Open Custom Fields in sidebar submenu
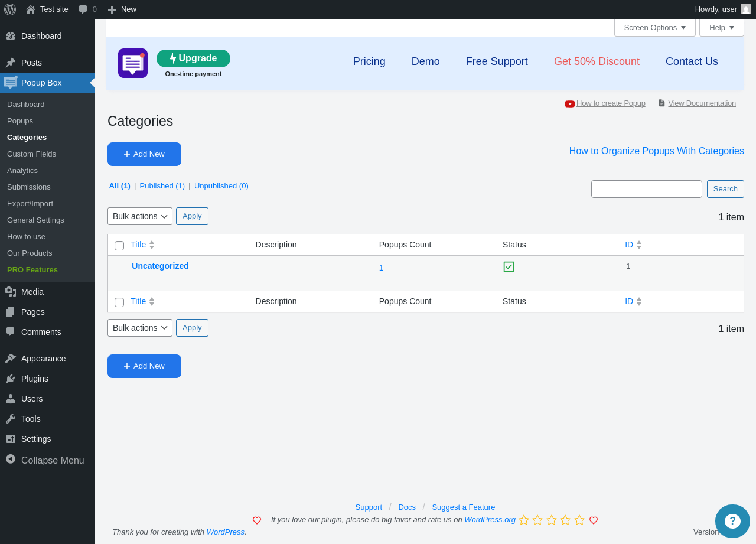Image resolution: width=756 pixels, height=544 pixels. coord(31,154)
